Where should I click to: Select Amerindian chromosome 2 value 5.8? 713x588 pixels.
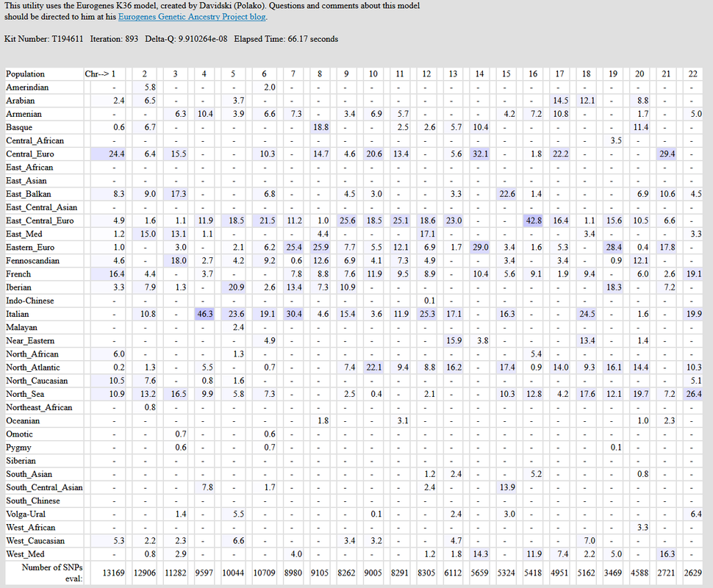click(x=150, y=87)
